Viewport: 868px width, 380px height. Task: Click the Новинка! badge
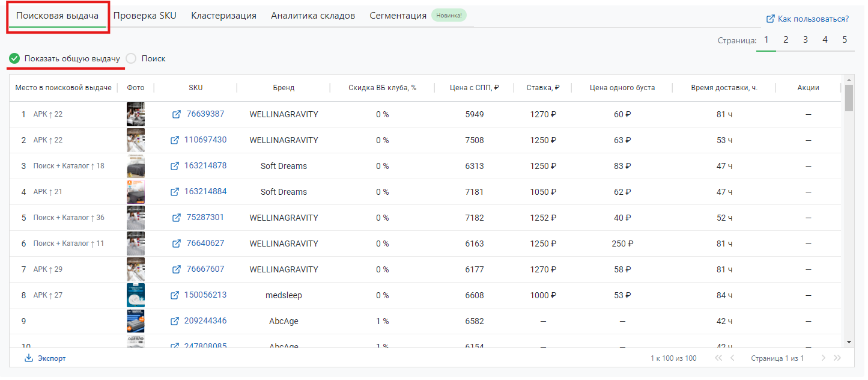click(449, 16)
